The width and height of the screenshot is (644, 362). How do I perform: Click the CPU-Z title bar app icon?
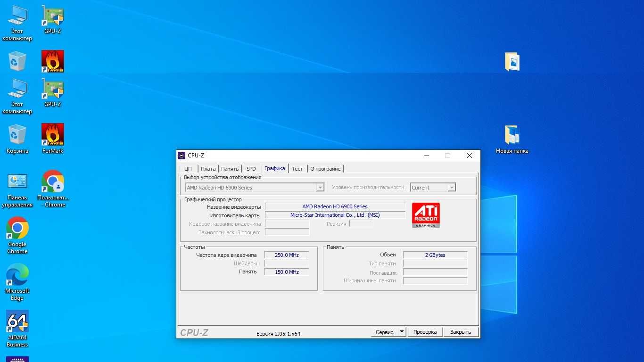click(182, 156)
